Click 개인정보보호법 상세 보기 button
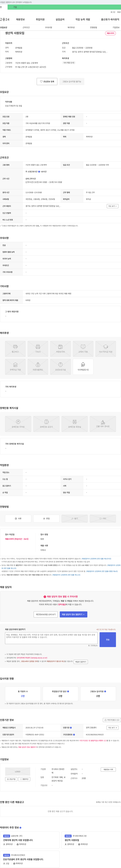Screen dimensions: 121x868 [46, 614]
